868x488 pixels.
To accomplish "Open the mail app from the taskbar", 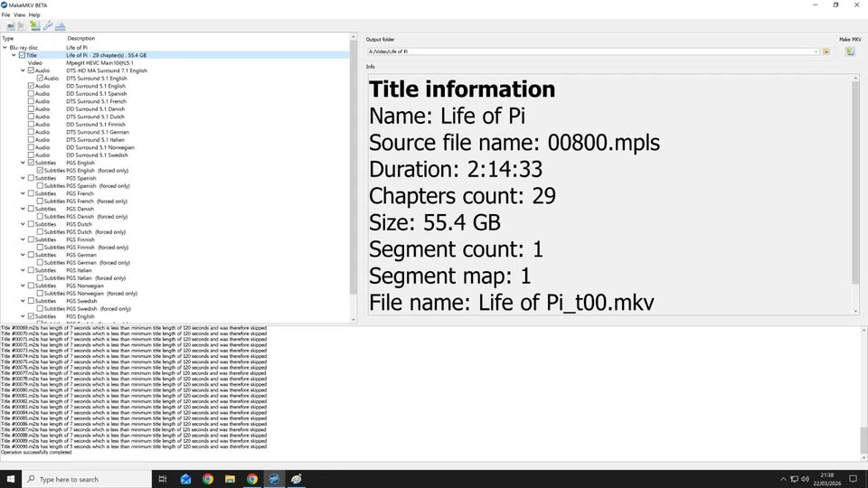I will pyautogui.click(x=185, y=479).
